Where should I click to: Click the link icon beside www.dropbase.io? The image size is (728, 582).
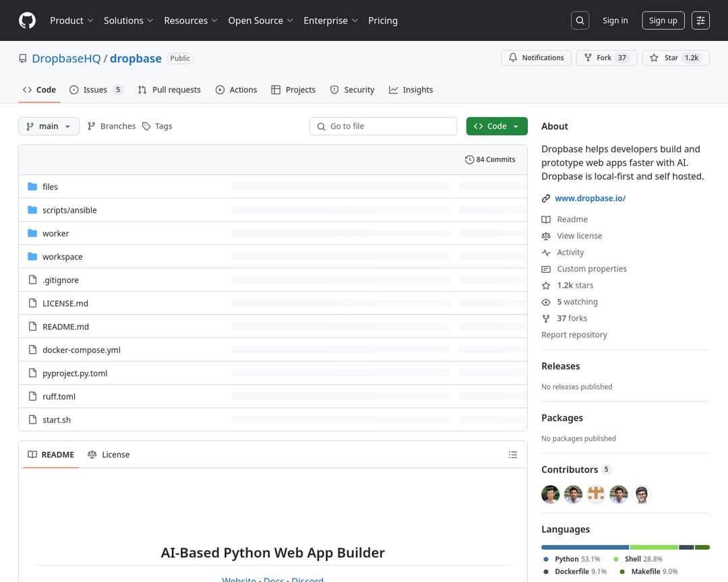(x=546, y=198)
